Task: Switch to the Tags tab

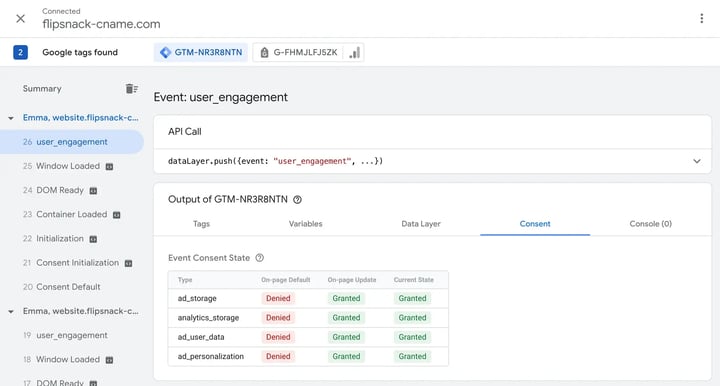Action: 201,224
